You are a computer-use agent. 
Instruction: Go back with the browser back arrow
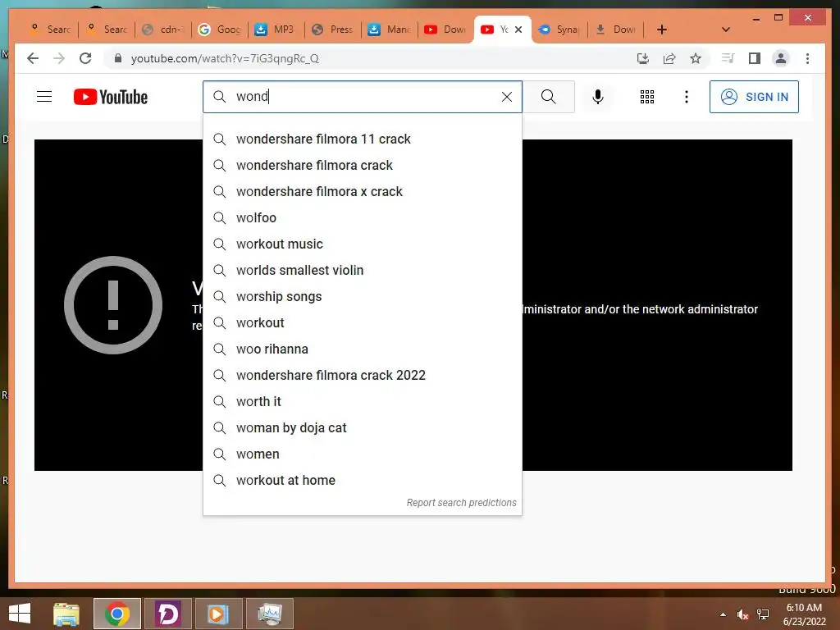point(33,58)
